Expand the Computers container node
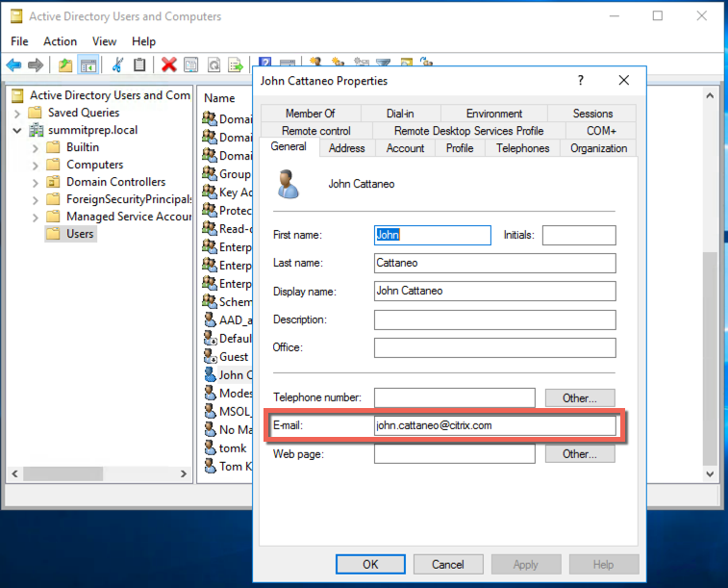 36,165
